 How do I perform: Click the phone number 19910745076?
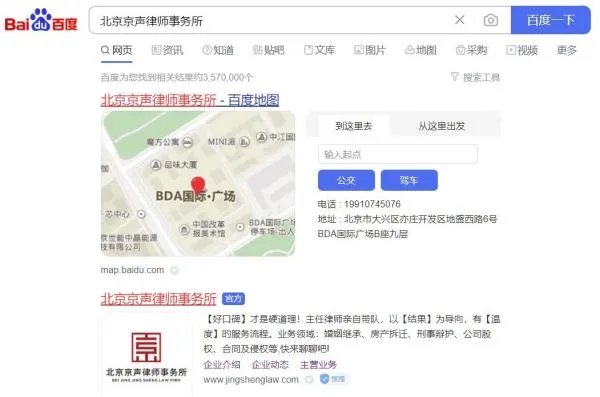pos(372,204)
